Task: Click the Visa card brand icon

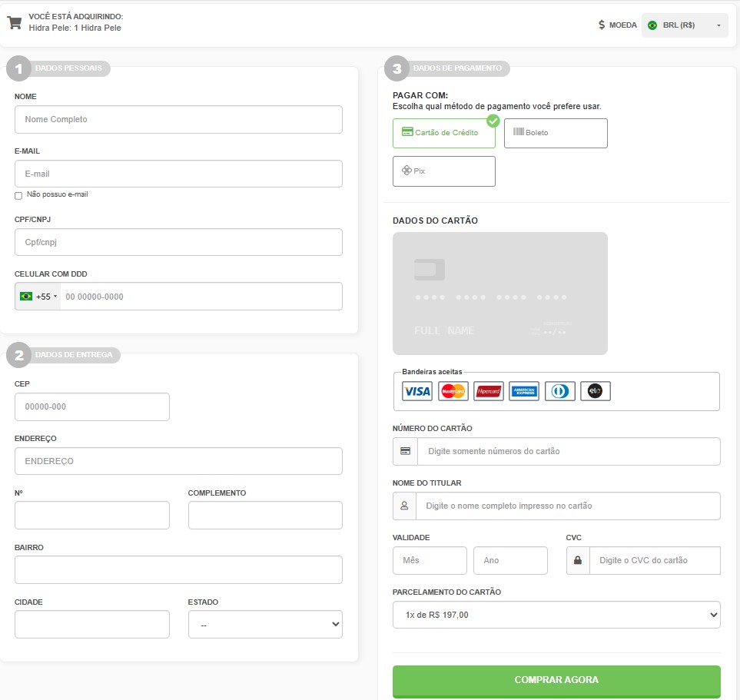Action: pyautogui.click(x=417, y=391)
